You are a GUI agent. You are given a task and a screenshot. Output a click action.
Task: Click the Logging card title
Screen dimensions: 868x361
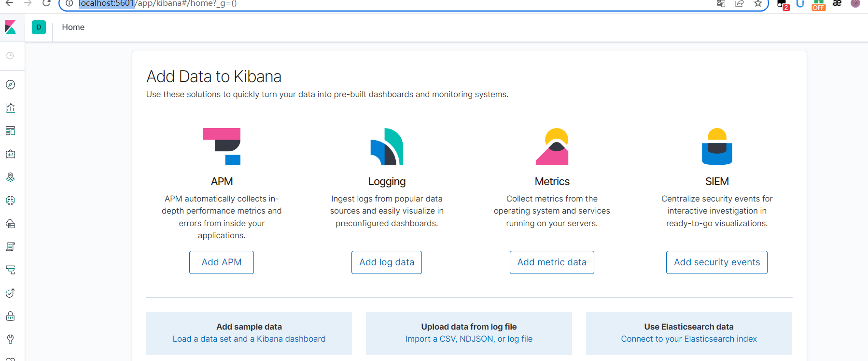387,181
